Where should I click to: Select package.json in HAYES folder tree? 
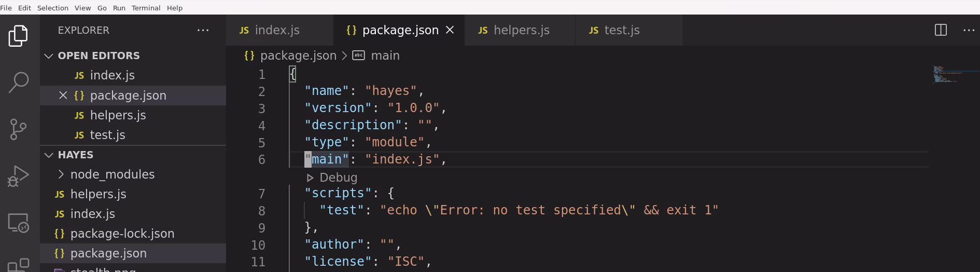pos(133,253)
